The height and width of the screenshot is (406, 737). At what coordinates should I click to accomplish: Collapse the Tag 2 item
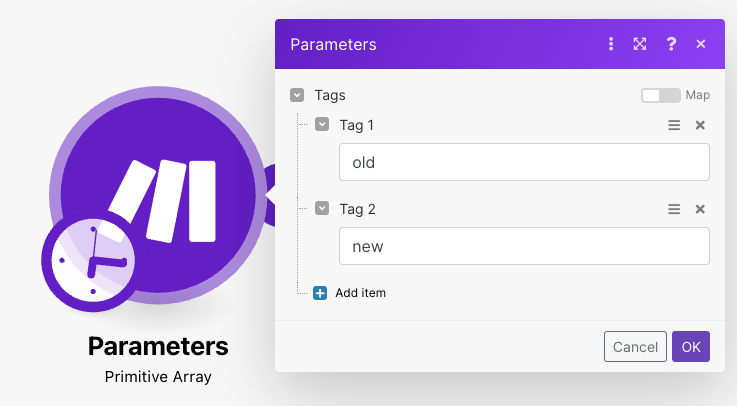pyautogui.click(x=322, y=209)
